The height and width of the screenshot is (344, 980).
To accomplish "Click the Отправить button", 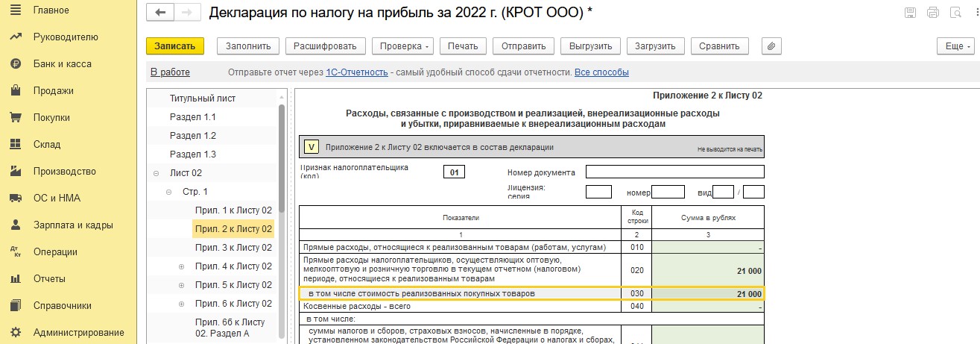I will 523,46.
